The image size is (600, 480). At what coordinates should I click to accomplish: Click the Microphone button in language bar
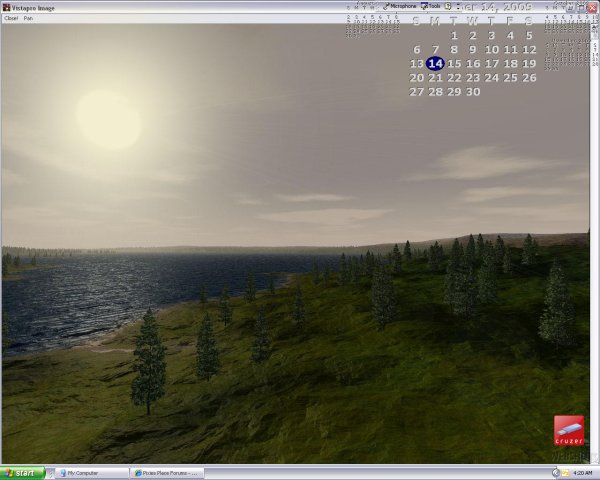point(400,6)
